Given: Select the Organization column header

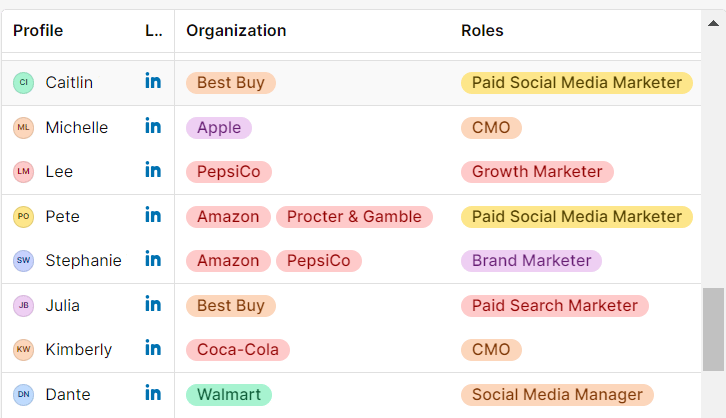Looking at the screenshot, I should point(236,31).
